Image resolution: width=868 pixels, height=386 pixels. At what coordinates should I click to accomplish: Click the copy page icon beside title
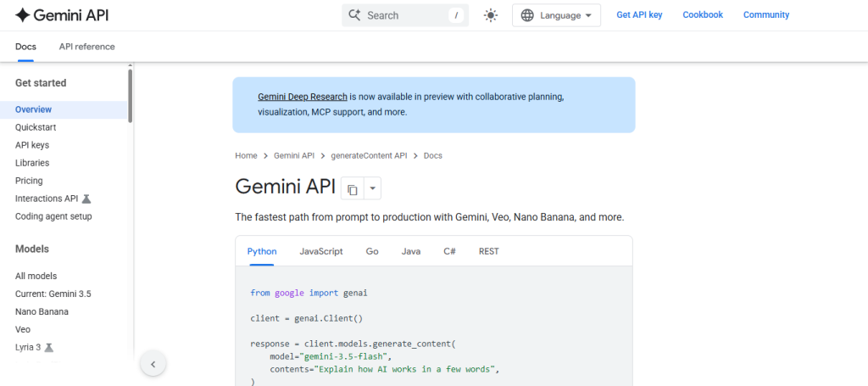pos(352,189)
